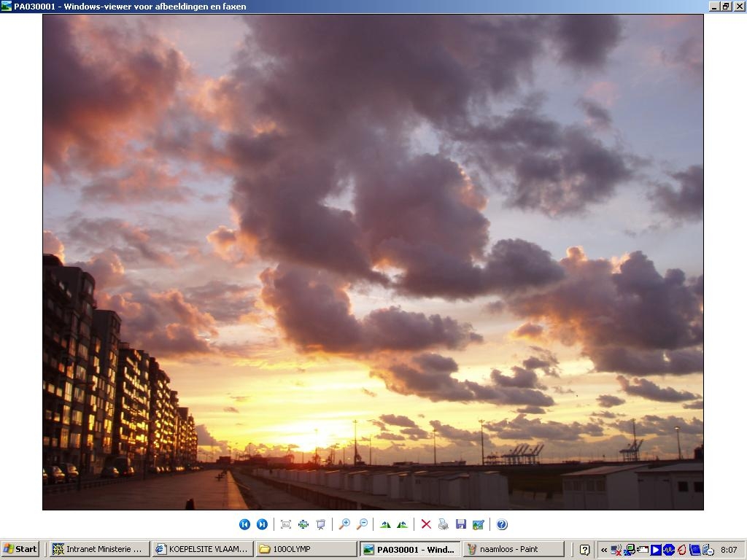The image size is (747, 560).
Task: Open the Start menu
Action: (20, 549)
